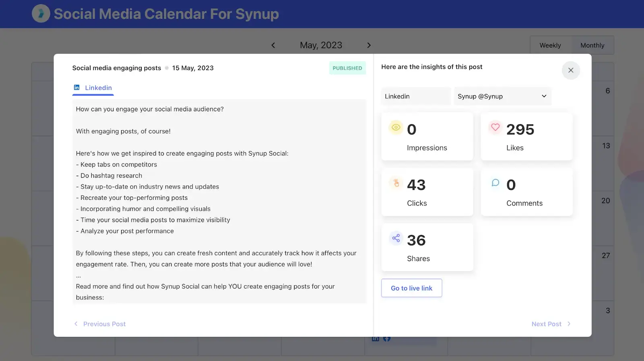Switch calendar to Weekly view
The width and height of the screenshot is (644, 361).
pos(550,45)
